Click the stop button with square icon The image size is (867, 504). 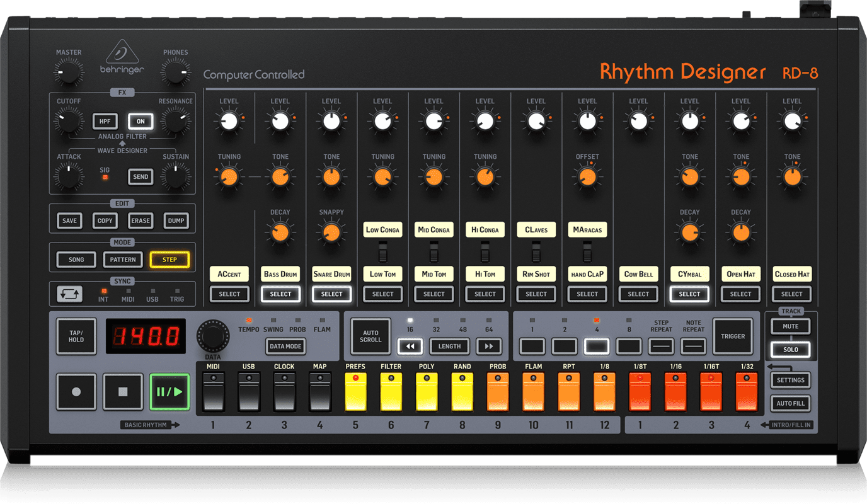coord(123,392)
